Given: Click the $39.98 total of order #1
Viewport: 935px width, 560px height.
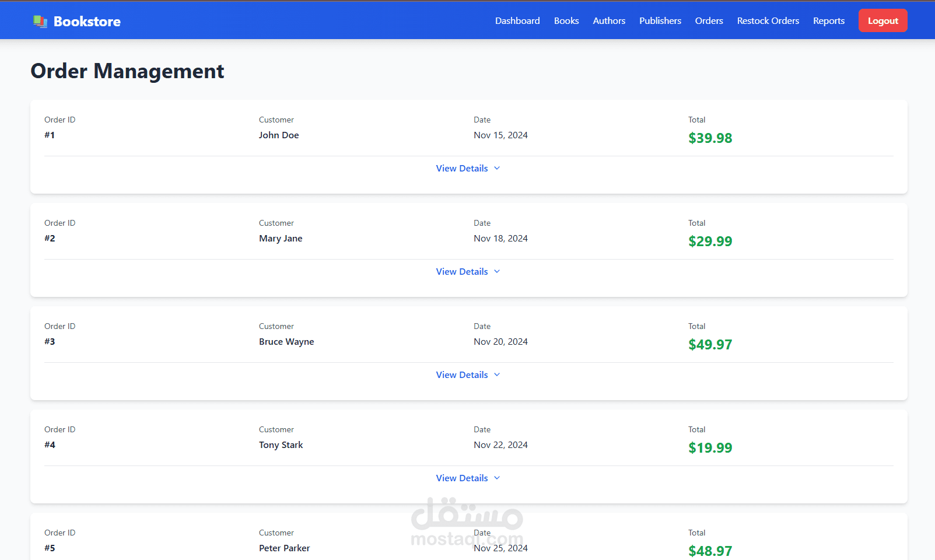Looking at the screenshot, I should click(710, 138).
